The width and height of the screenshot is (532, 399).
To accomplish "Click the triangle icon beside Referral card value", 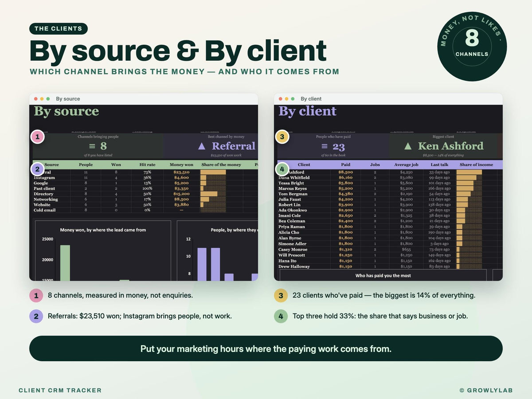I will tap(202, 146).
